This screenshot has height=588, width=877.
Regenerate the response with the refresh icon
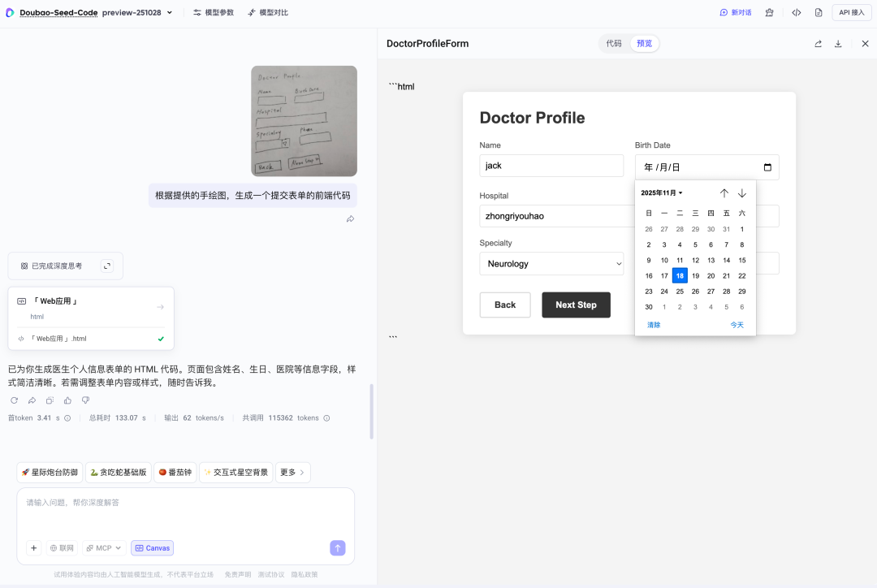tap(14, 400)
